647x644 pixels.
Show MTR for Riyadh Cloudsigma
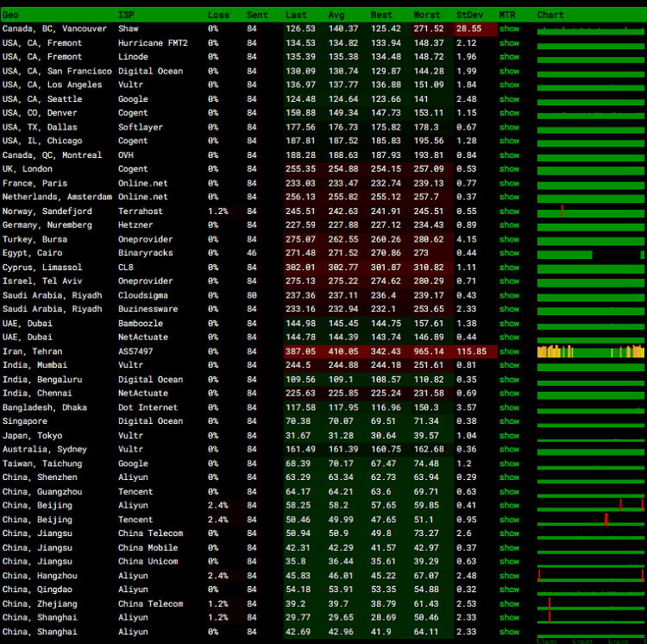509,295
